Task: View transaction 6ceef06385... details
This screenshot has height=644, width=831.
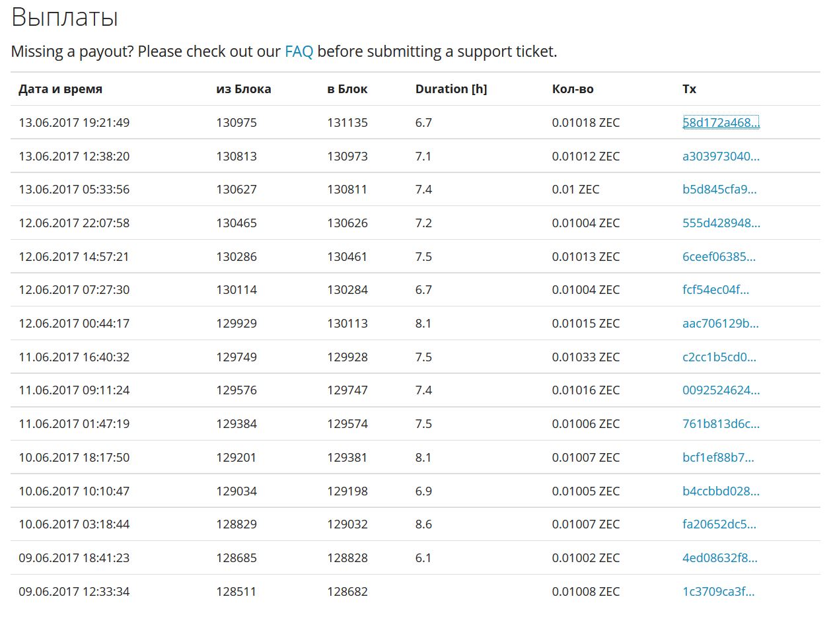Action: point(719,256)
